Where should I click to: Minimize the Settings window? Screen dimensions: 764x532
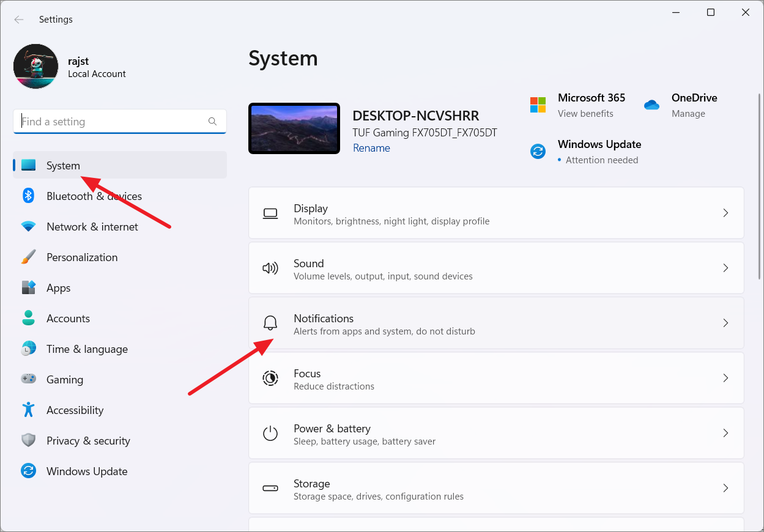676,12
